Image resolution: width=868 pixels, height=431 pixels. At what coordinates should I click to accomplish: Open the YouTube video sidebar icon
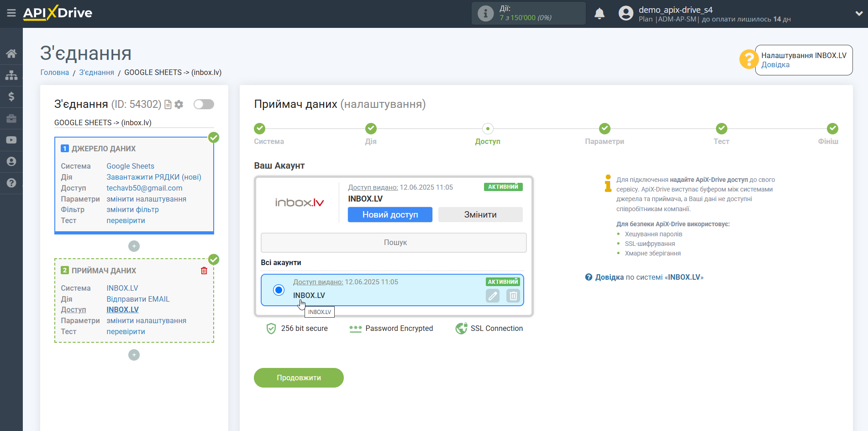coord(11,140)
